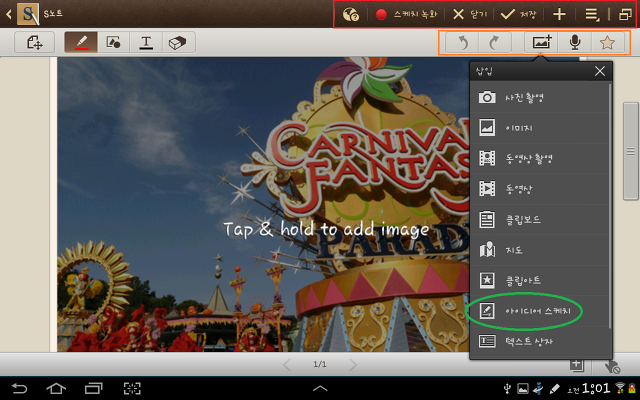The image size is (640, 400).
Task: Tap the Android home button
Action: click(x=56, y=388)
